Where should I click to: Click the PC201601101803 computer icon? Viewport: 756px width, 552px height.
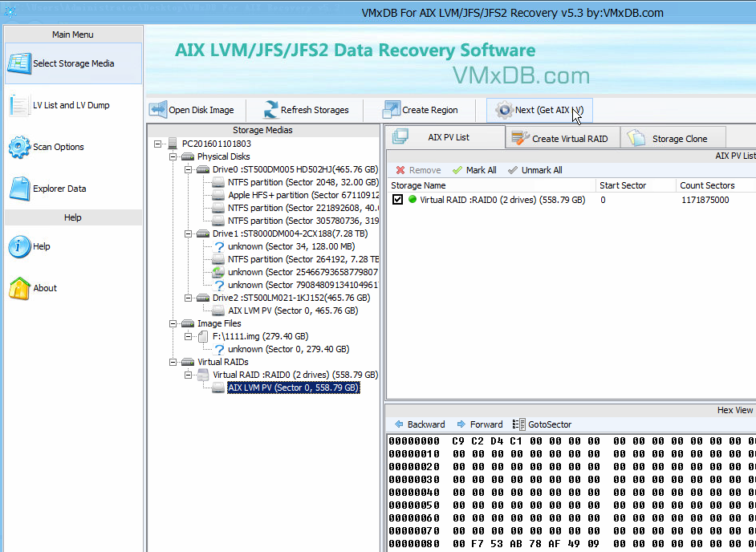[173, 144]
